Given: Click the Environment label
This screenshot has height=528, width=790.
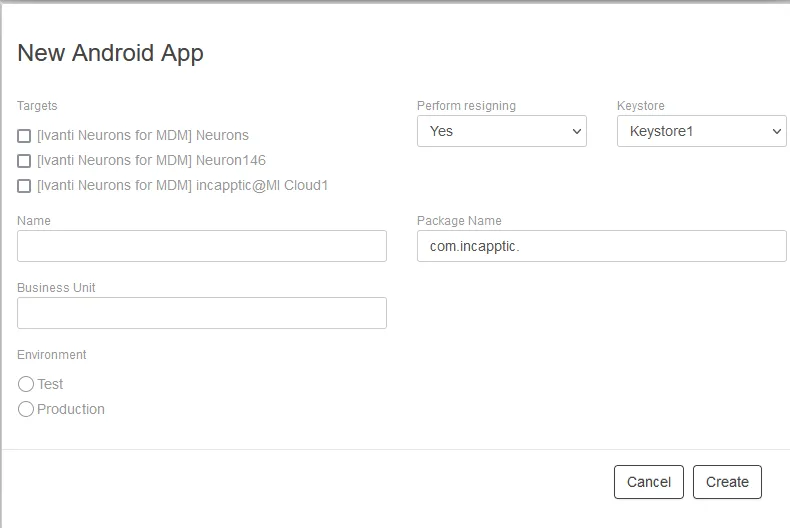Looking at the screenshot, I should coord(52,355).
